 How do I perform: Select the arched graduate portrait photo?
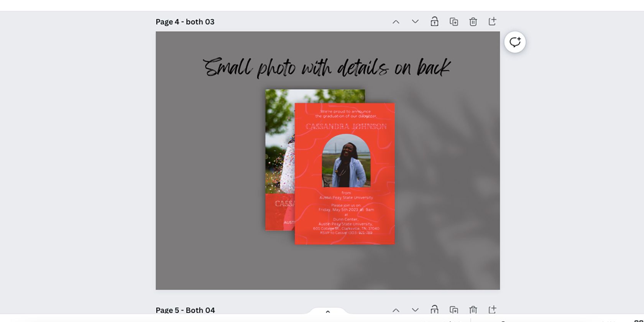pos(346,161)
